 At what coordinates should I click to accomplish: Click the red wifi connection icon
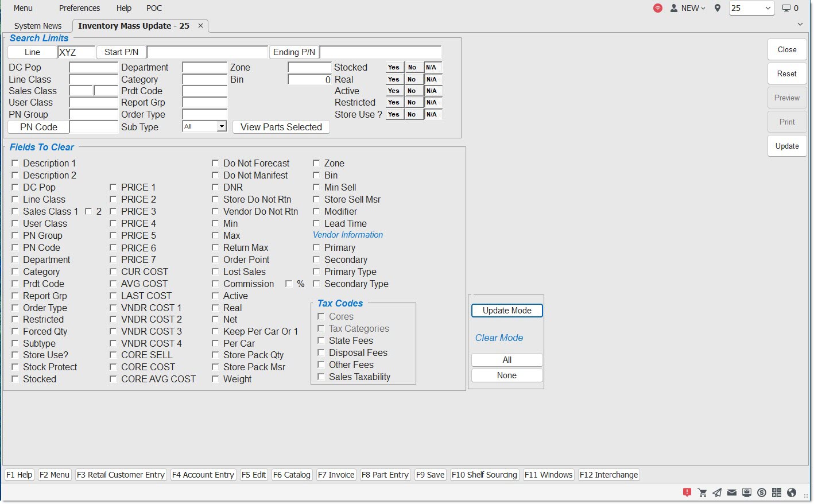(x=658, y=8)
